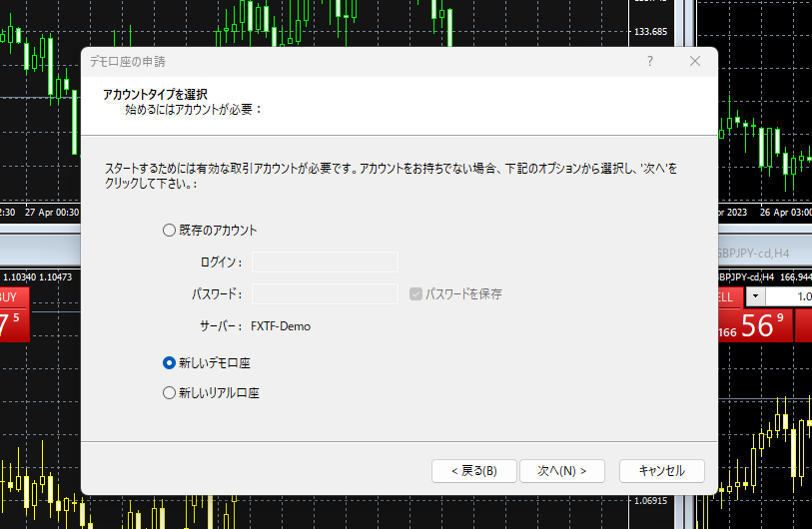Click the < 戻る(B) button
The height and width of the screenshot is (529, 812).
[x=473, y=470]
